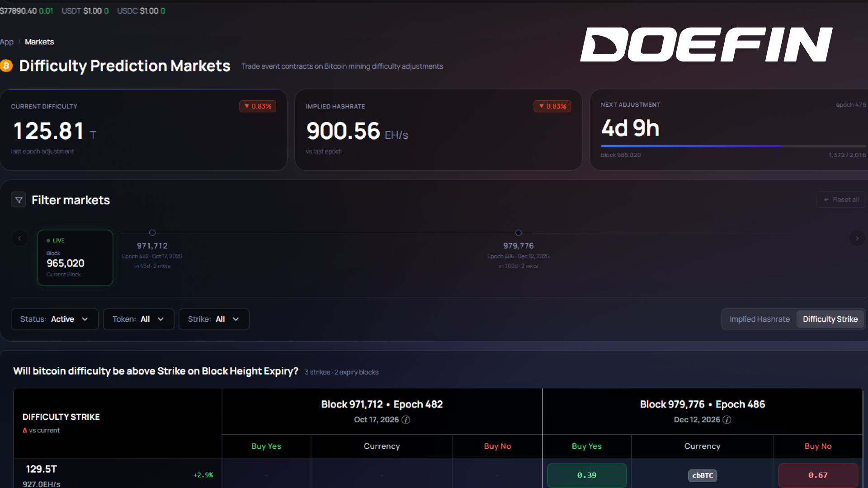
Task: Click Buy No price 0.67
Action: click(818, 475)
